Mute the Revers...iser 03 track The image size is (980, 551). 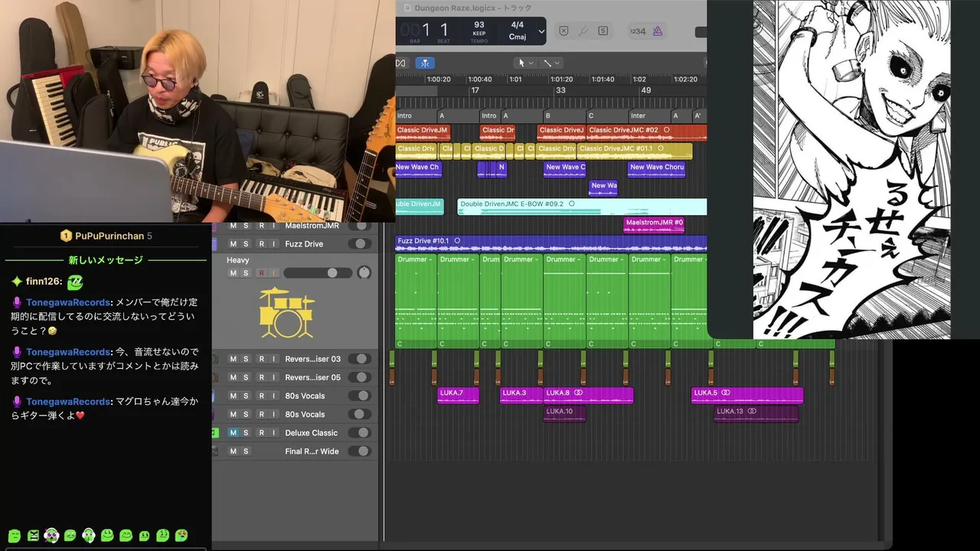(x=234, y=359)
